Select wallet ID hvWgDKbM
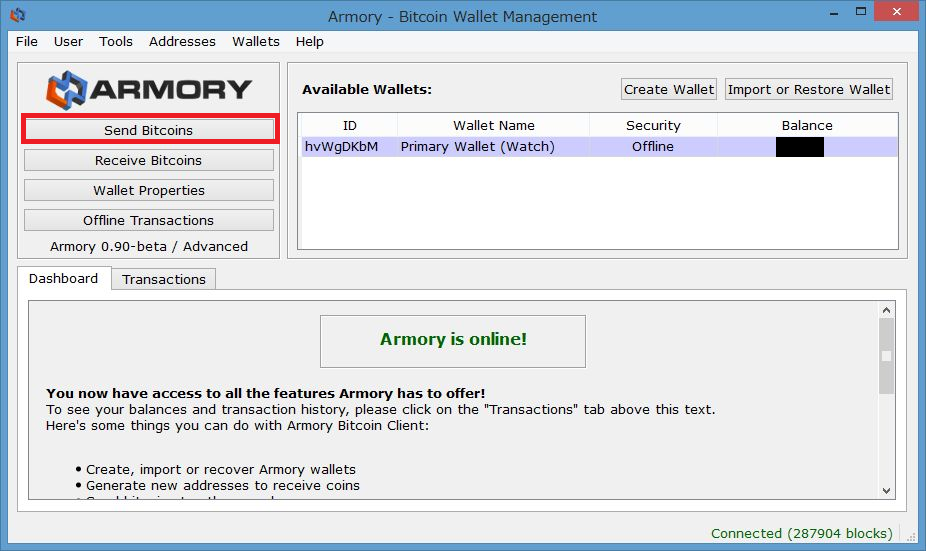The width and height of the screenshot is (926, 551). [341, 146]
